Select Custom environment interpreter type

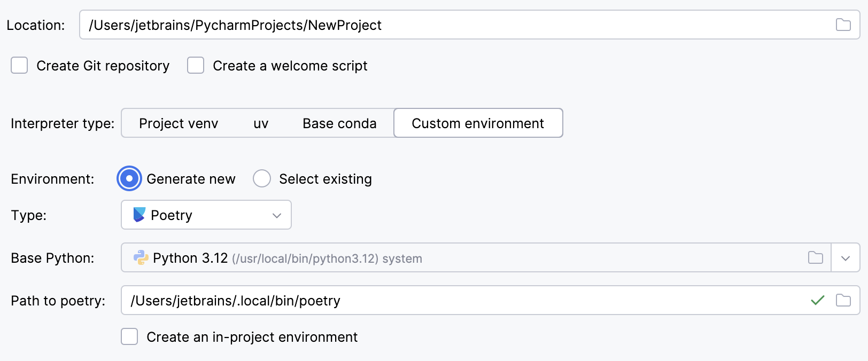coord(478,123)
